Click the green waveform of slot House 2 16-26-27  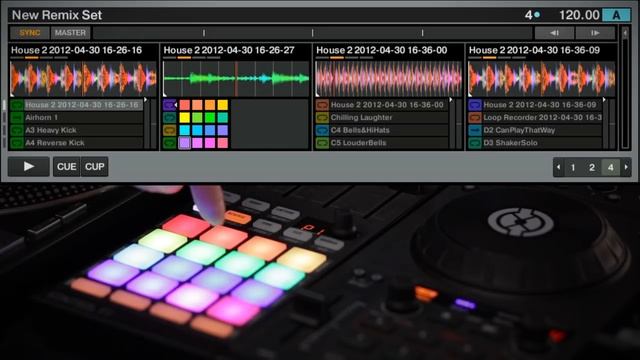(x=236, y=79)
